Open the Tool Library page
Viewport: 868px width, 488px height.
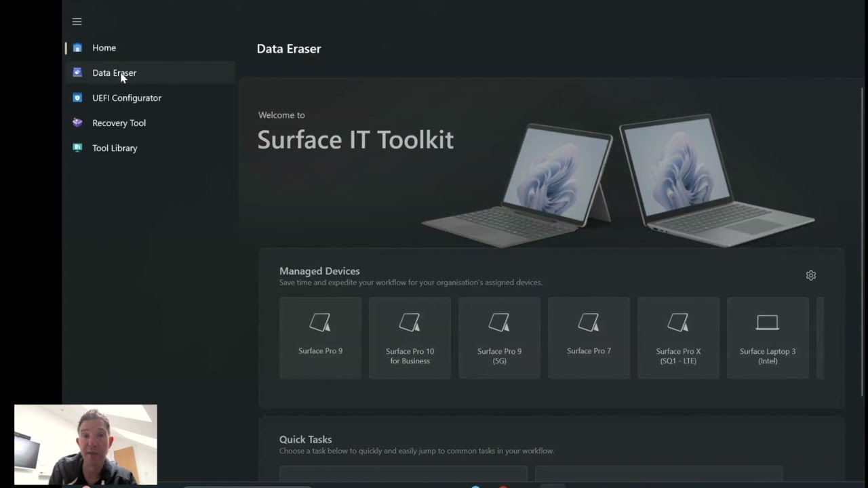point(151,148)
